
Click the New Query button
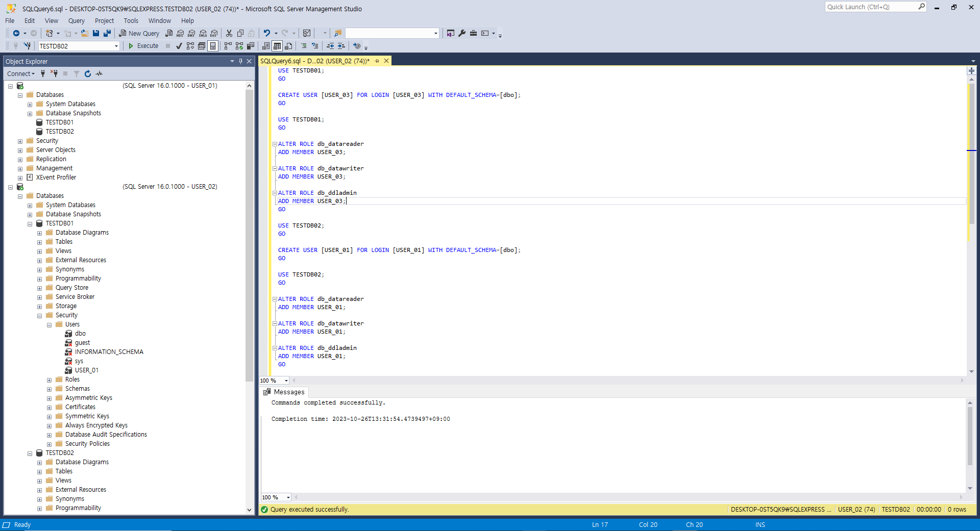[139, 33]
